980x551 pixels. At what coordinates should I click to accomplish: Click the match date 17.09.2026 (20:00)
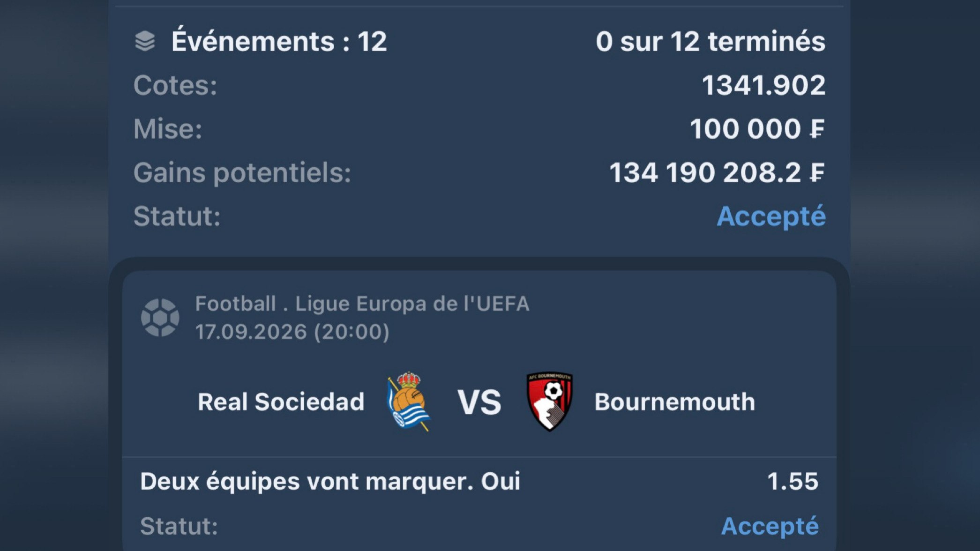coord(292,332)
